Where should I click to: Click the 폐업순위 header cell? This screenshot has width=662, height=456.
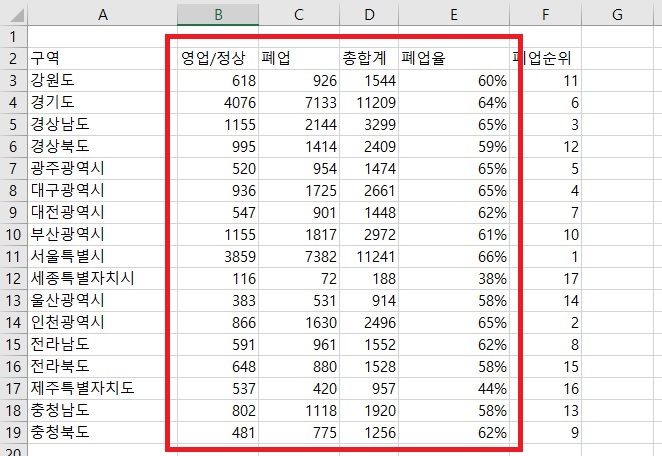pos(545,58)
